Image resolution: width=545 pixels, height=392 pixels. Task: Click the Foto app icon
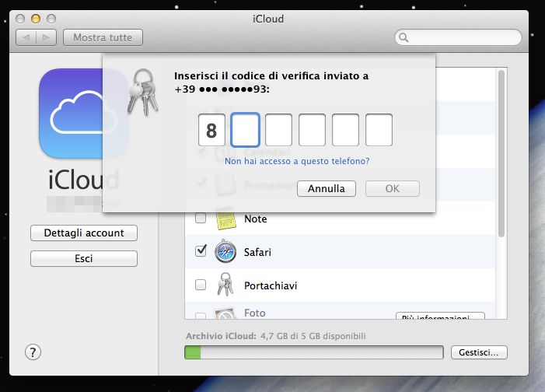coord(225,313)
